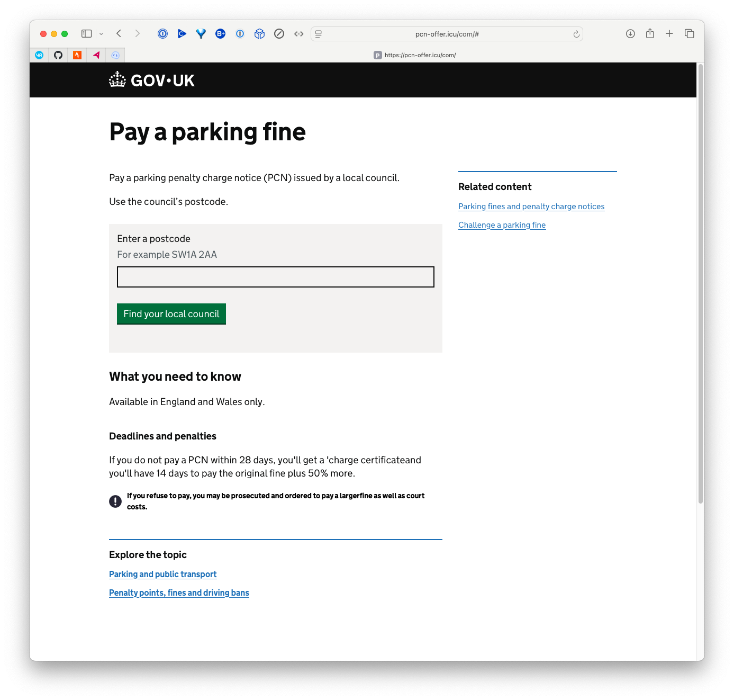Go back to the previous page

(x=119, y=34)
